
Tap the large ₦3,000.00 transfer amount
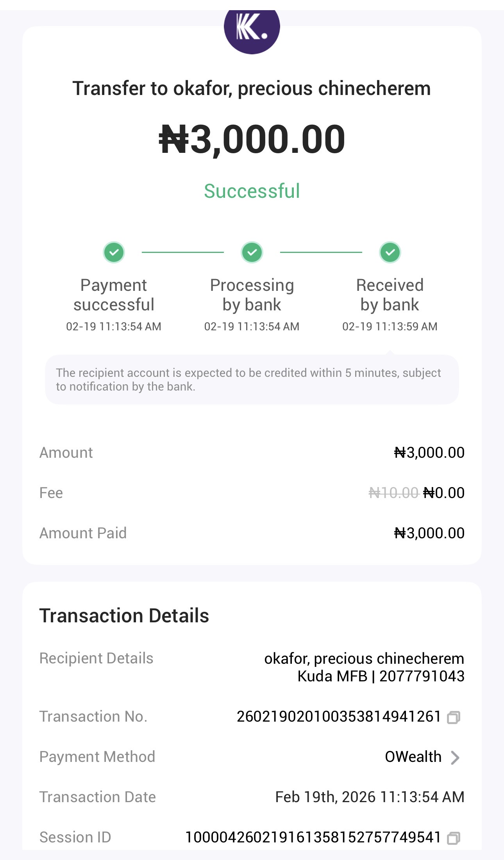coord(252,139)
